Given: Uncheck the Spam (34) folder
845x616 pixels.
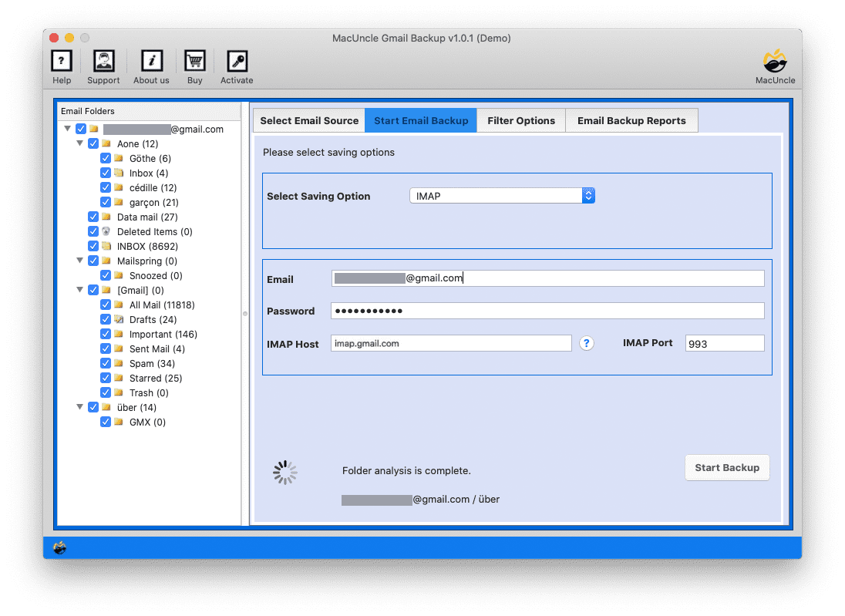Looking at the screenshot, I should (x=106, y=363).
